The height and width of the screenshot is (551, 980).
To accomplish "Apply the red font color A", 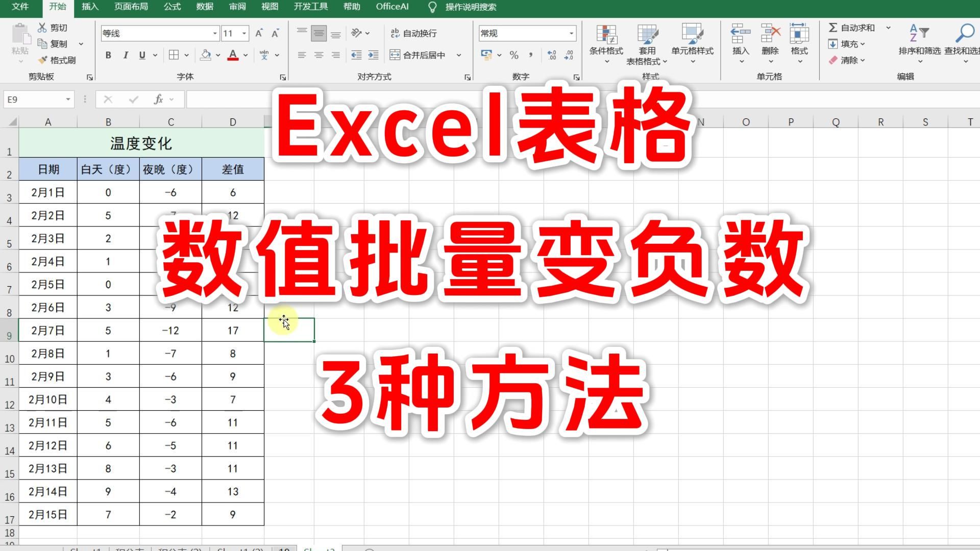I will pyautogui.click(x=233, y=55).
